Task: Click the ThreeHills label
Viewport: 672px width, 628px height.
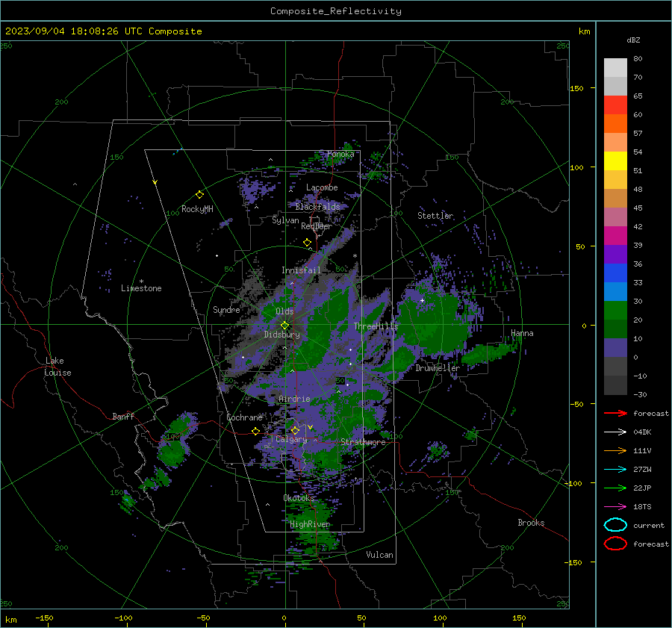Action: (x=376, y=326)
